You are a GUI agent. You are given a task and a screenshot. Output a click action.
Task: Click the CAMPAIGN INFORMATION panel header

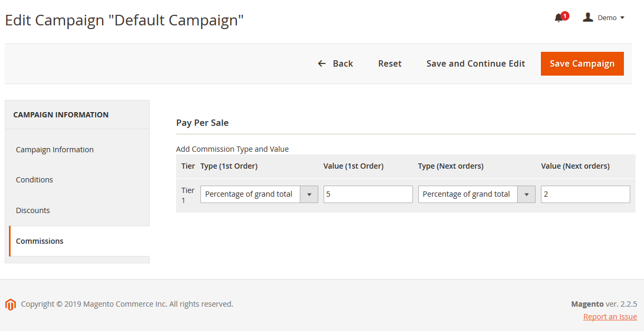click(61, 115)
